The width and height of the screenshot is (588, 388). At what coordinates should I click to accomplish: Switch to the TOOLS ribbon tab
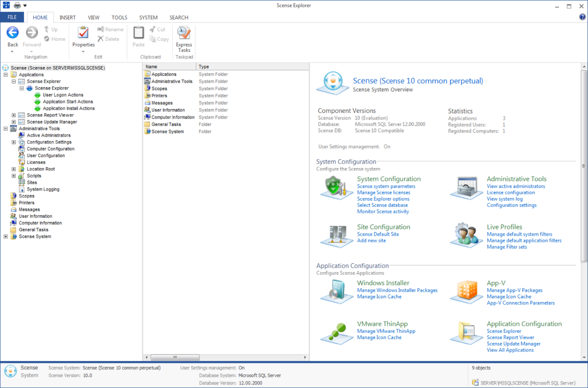tap(119, 17)
